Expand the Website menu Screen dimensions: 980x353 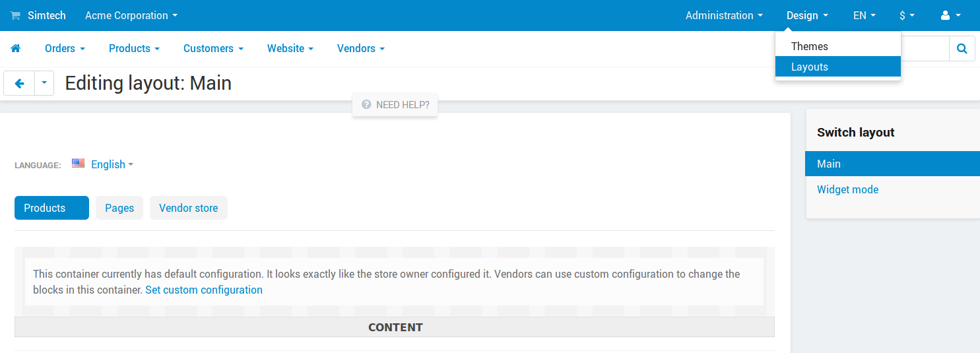[x=290, y=48]
